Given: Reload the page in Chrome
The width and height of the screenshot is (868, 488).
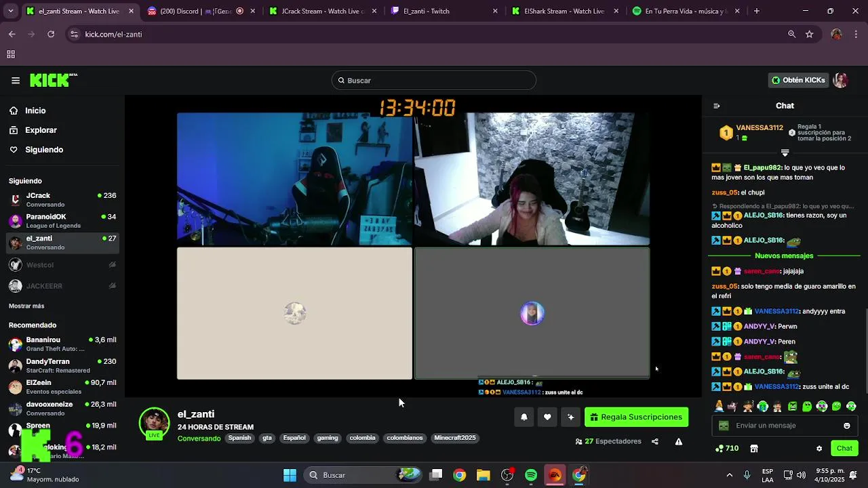Looking at the screenshot, I should tap(51, 34).
